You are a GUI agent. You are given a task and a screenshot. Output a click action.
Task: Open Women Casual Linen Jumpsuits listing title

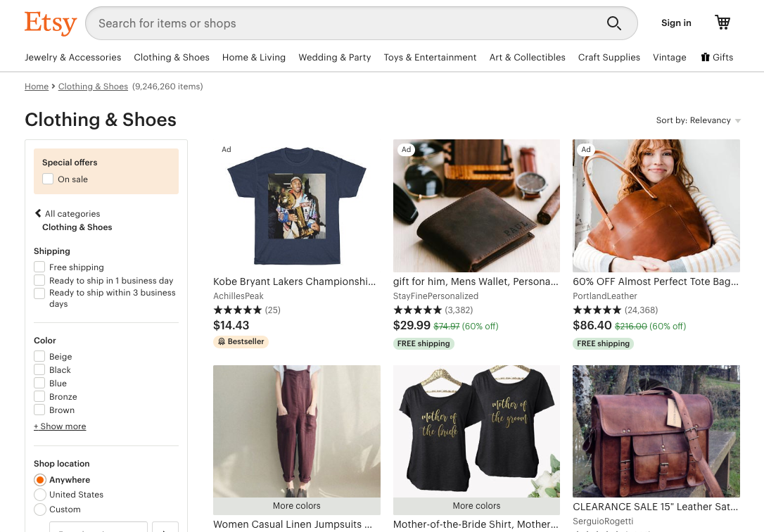[293, 524]
